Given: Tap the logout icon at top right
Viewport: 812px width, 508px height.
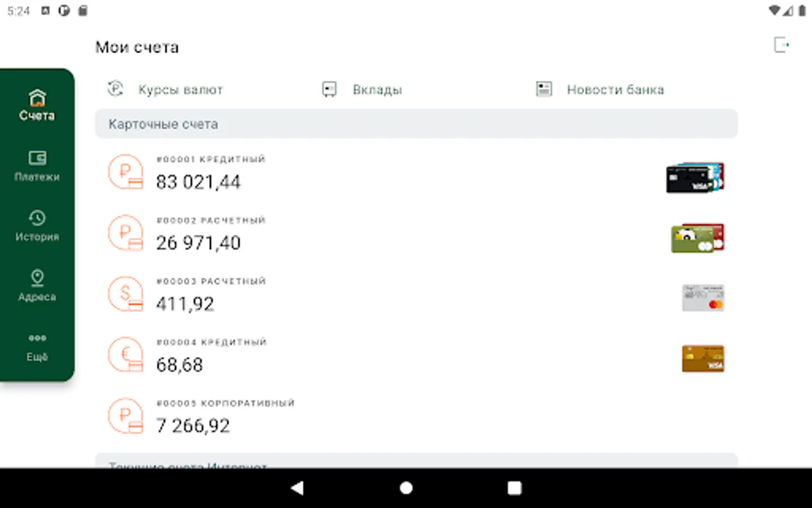Looking at the screenshot, I should coord(781,45).
